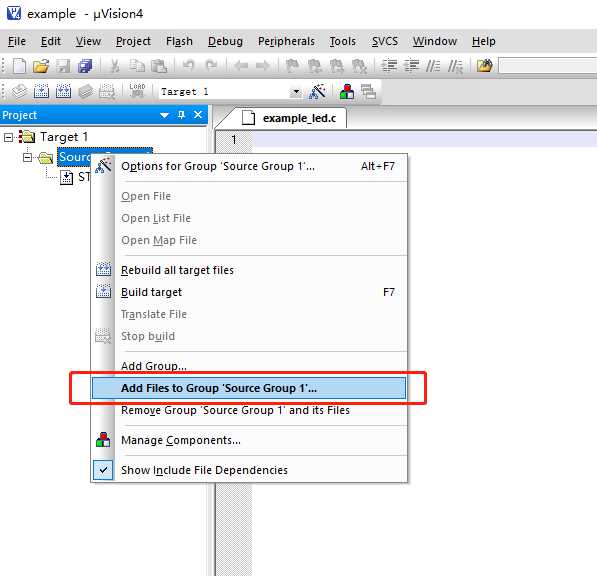
Task: Click the Save All toolbar icon
Action: click(85, 66)
